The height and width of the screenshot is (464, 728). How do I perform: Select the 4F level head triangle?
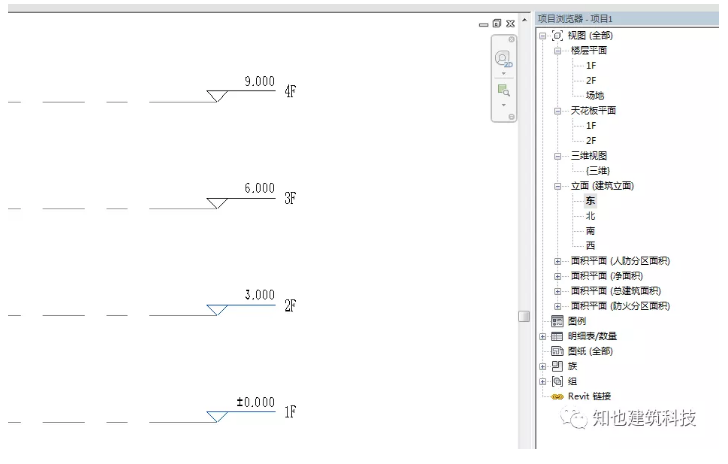click(217, 96)
